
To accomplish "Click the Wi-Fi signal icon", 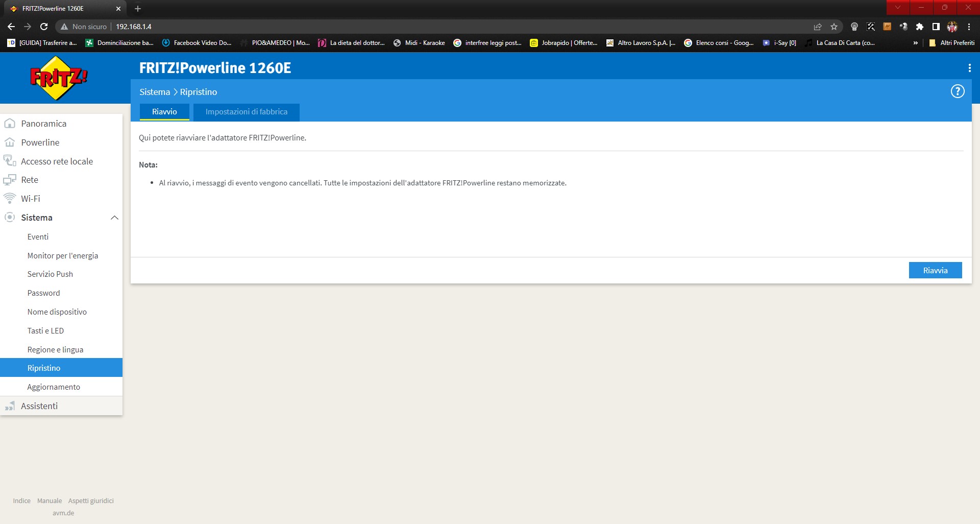I will [x=10, y=198].
